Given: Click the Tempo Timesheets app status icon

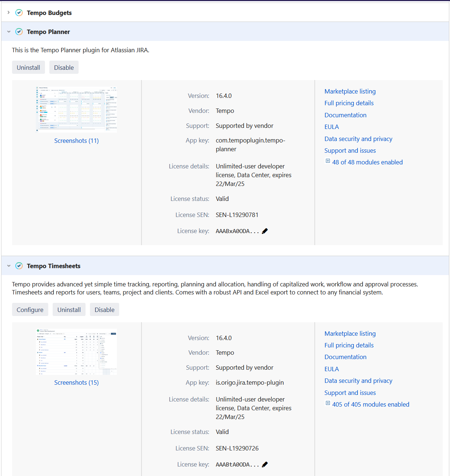Looking at the screenshot, I should point(19,266).
